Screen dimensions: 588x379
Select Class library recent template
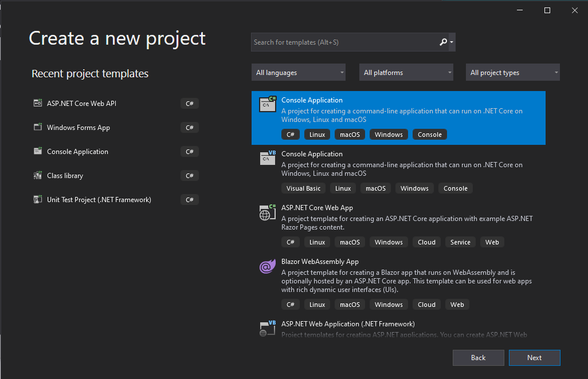tap(65, 176)
